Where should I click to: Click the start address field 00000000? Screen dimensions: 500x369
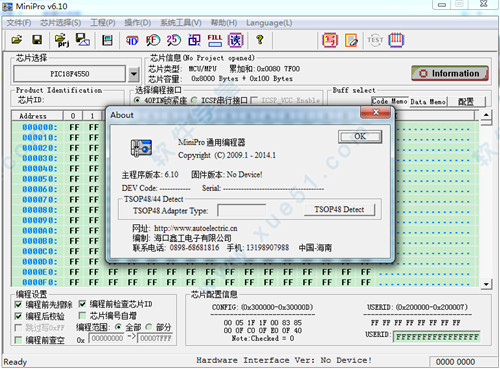(107, 339)
